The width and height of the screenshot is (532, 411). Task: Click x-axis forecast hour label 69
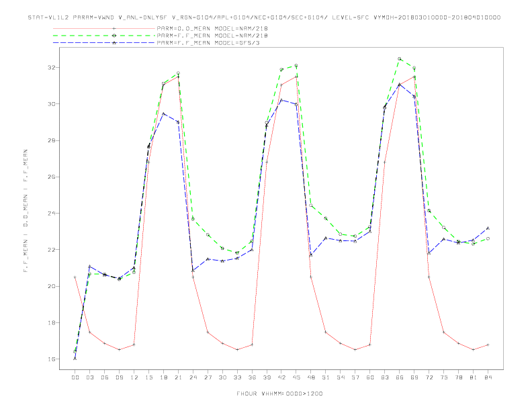point(414,377)
